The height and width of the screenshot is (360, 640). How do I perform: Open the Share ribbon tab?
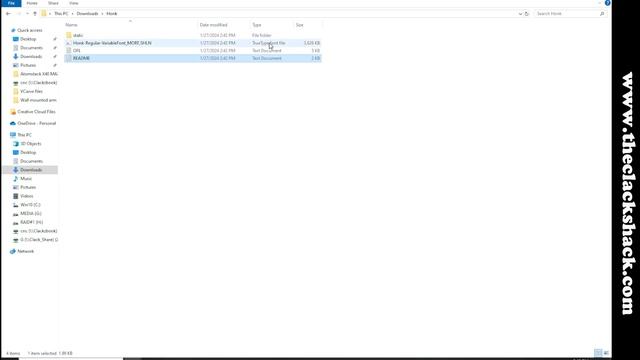click(53, 3)
